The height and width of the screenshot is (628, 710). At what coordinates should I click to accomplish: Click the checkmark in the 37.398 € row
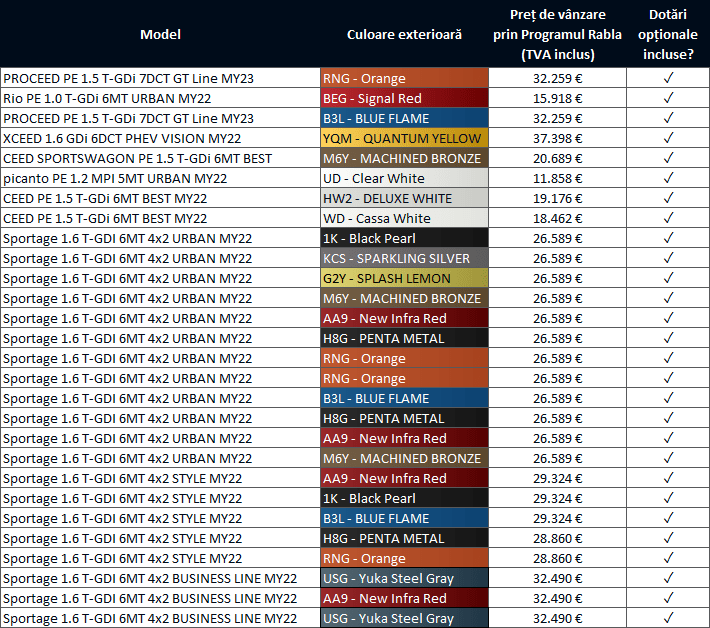(x=668, y=138)
